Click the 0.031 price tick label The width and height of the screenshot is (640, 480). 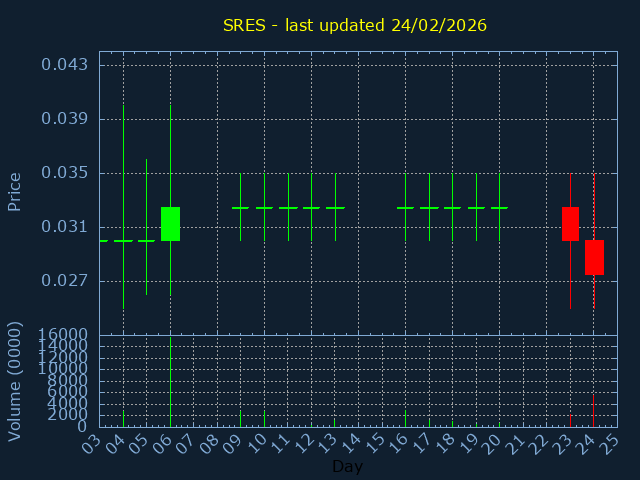[64, 227]
